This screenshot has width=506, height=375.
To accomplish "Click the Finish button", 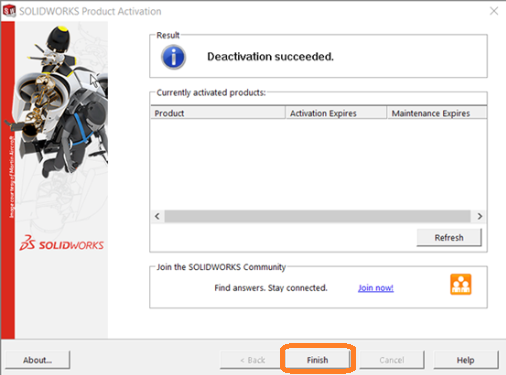I will point(317,360).
